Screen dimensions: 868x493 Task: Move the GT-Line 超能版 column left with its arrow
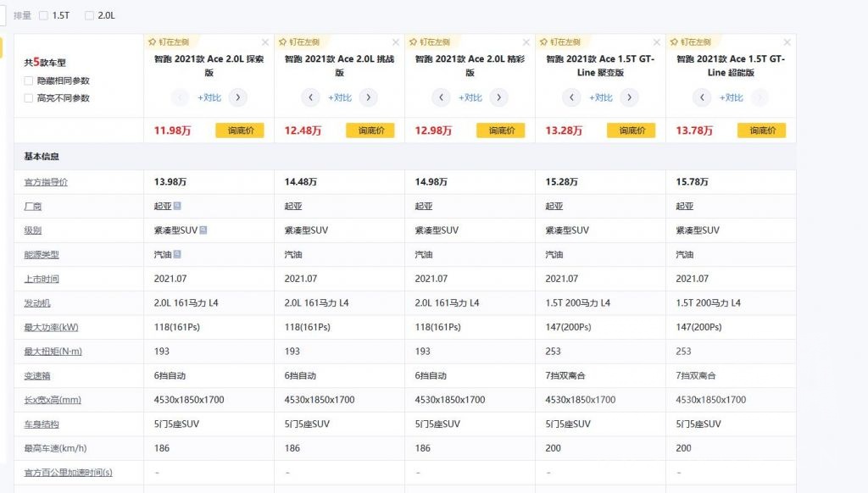tap(703, 97)
